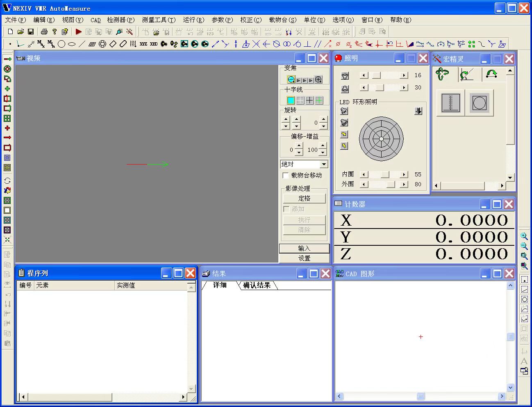This screenshot has height=407, width=532.
Task: Open the 校正(C) menu
Action: tap(251, 20)
